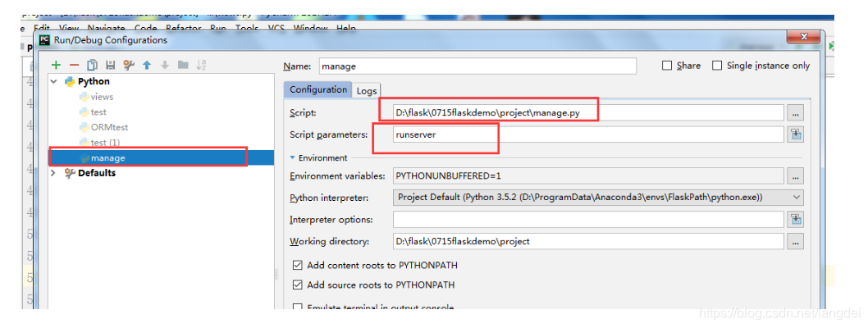Save the configuration using the floppy disk icon

(x=110, y=66)
